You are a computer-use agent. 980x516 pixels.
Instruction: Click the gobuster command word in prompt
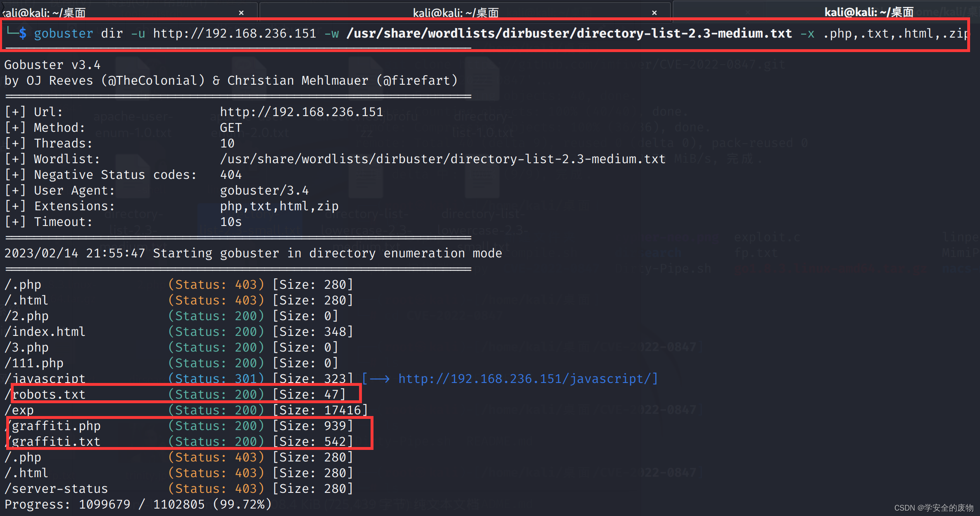(x=64, y=33)
